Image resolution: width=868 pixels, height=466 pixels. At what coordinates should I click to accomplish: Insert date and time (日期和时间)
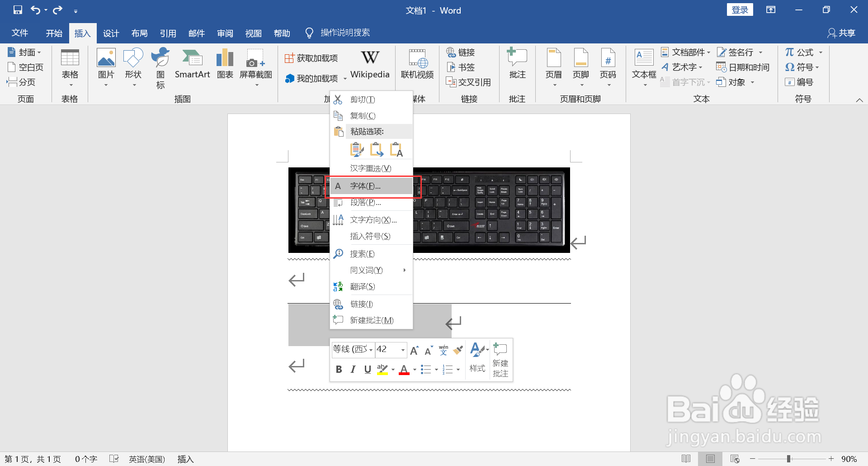tap(743, 67)
